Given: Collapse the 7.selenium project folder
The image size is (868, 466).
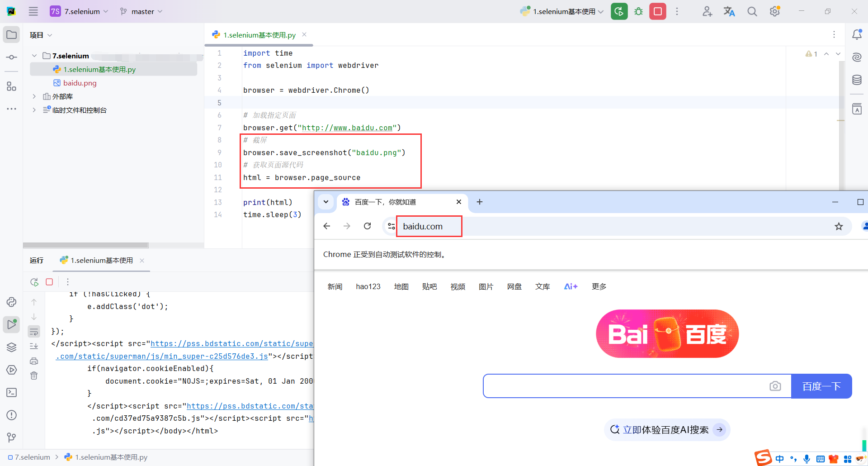Looking at the screenshot, I should click(34, 56).
